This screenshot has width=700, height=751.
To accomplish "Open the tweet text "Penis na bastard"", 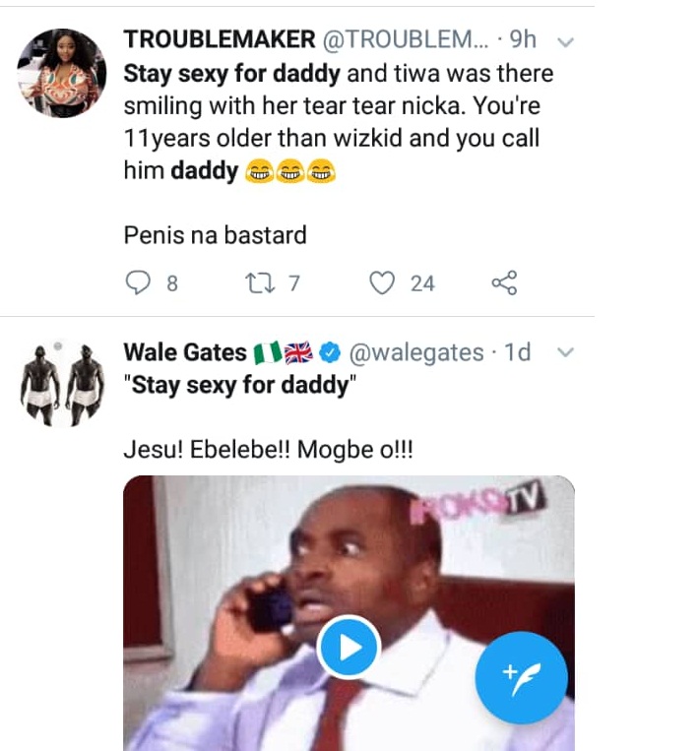I will 215,235.
